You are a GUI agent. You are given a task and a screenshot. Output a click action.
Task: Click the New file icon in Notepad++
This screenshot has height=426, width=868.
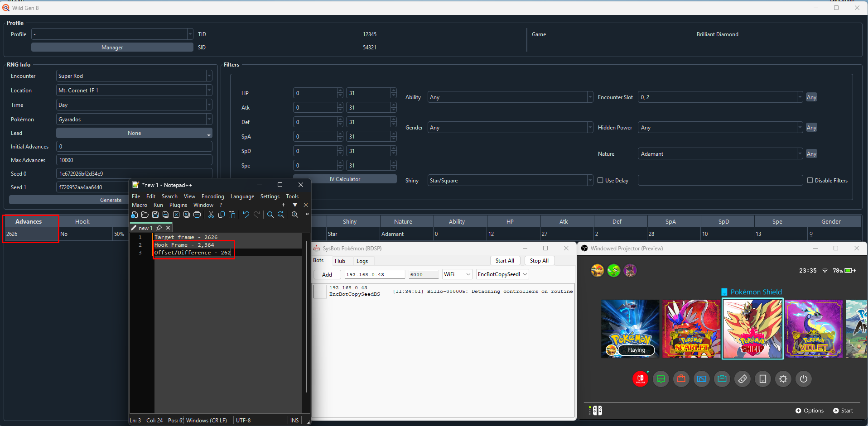coord(135,215)
